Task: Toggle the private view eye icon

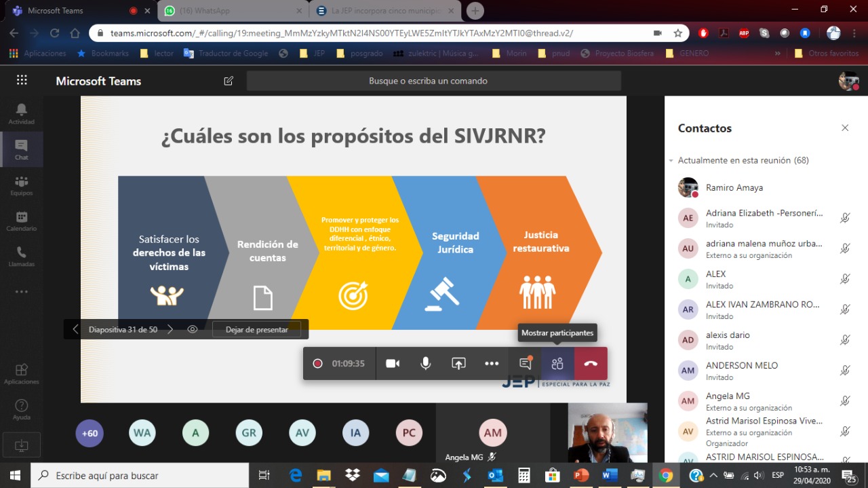Action: (x=193, y=329)
